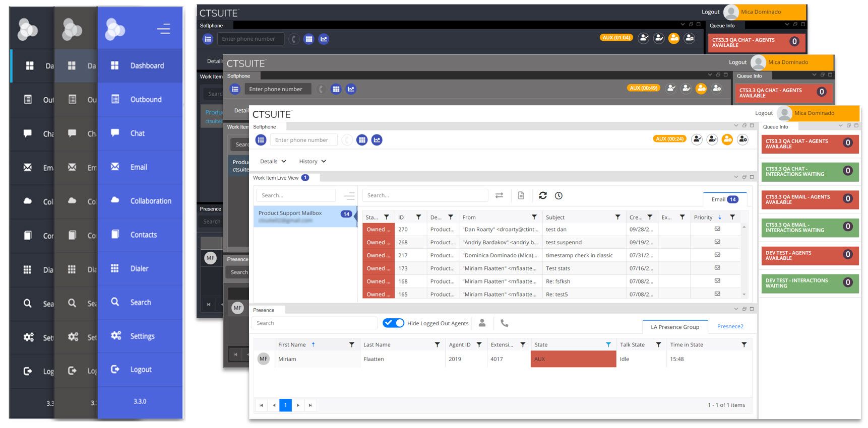Click the clock history icon beside refresh
This screenshot has height=428, width=868.
559,195
